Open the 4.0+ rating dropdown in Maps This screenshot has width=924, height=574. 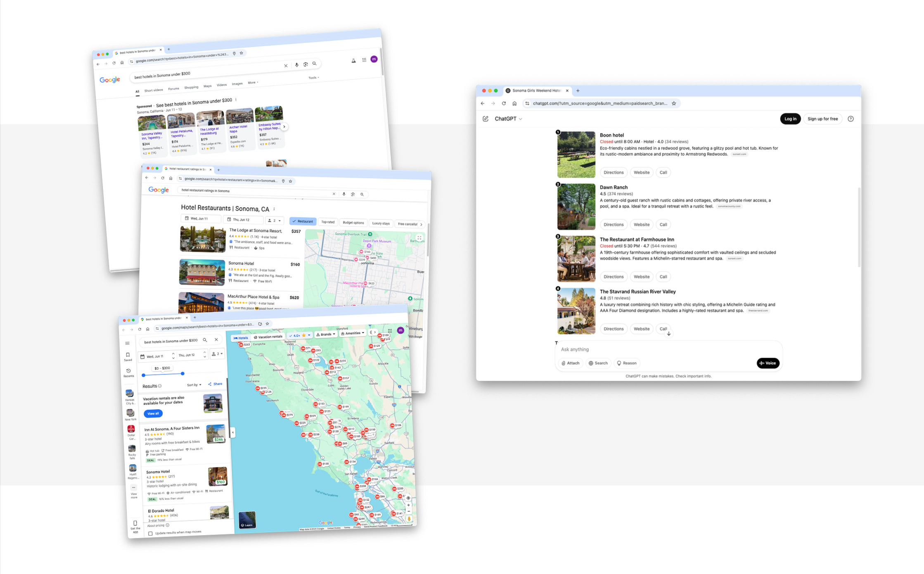click(x=300, y=335)
